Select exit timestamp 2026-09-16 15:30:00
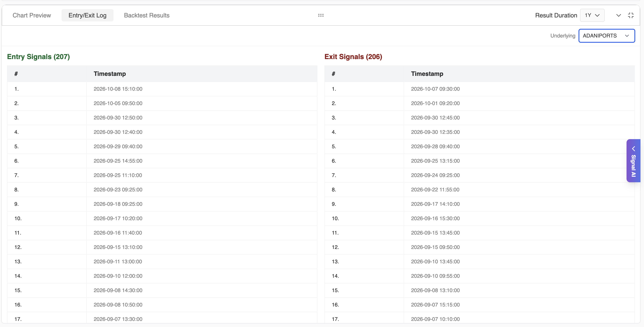This screenshot has width=644, height=327. pyautogui.click(x=435, y=218)
